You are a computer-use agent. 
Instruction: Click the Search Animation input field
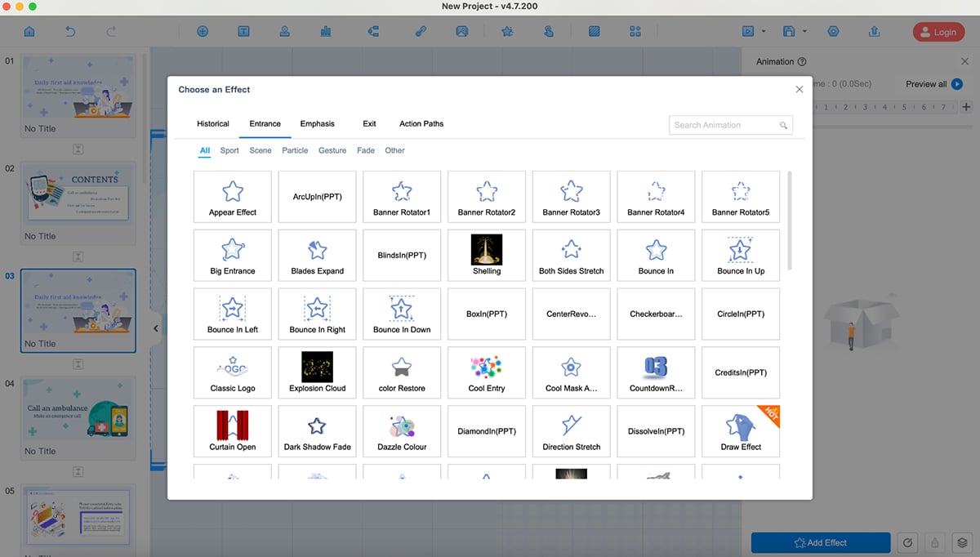point(727,124)
